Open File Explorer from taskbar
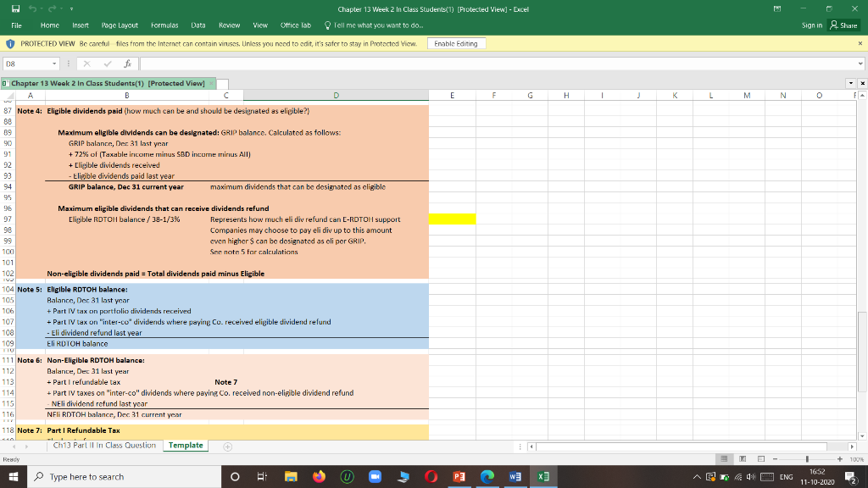The width and height of the screenshot is (868, 488). [x=291, y=476]
